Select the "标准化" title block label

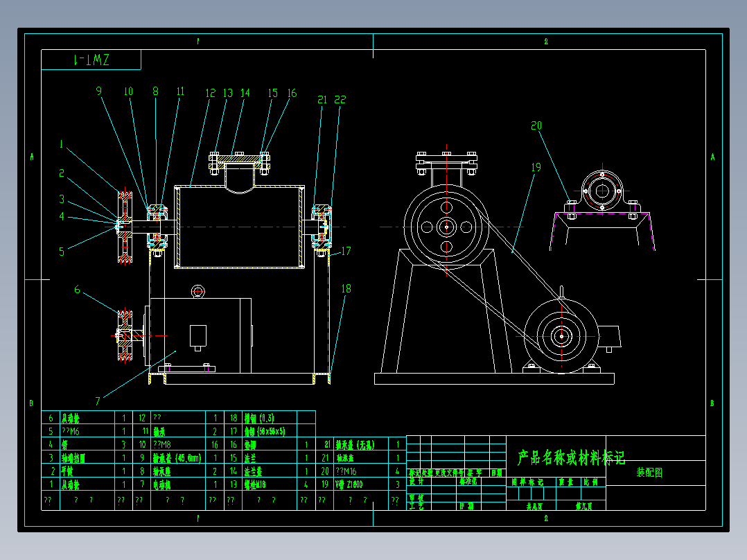(x=468, y=482)
